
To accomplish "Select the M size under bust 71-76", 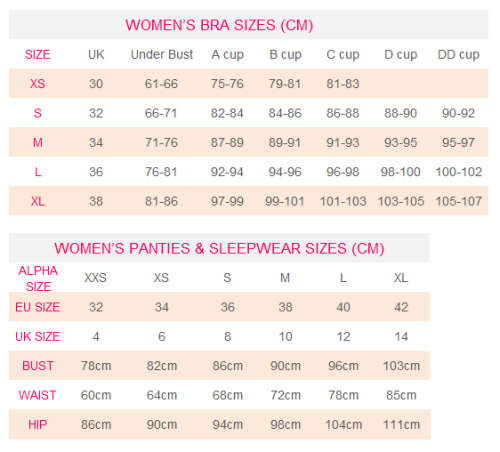I will [161, 143].
